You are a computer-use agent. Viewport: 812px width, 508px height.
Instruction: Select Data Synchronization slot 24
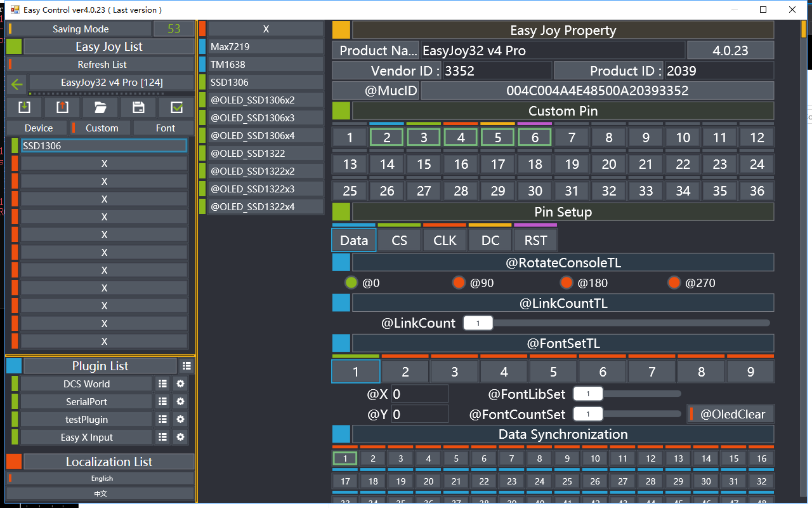coord(539,481)
